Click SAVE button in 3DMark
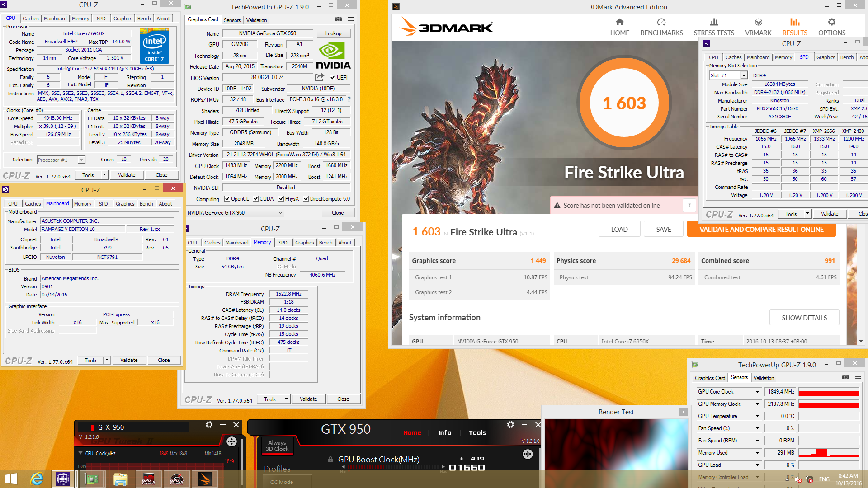The height and width of the screenshot is (488, 868). tap(664, 229)
